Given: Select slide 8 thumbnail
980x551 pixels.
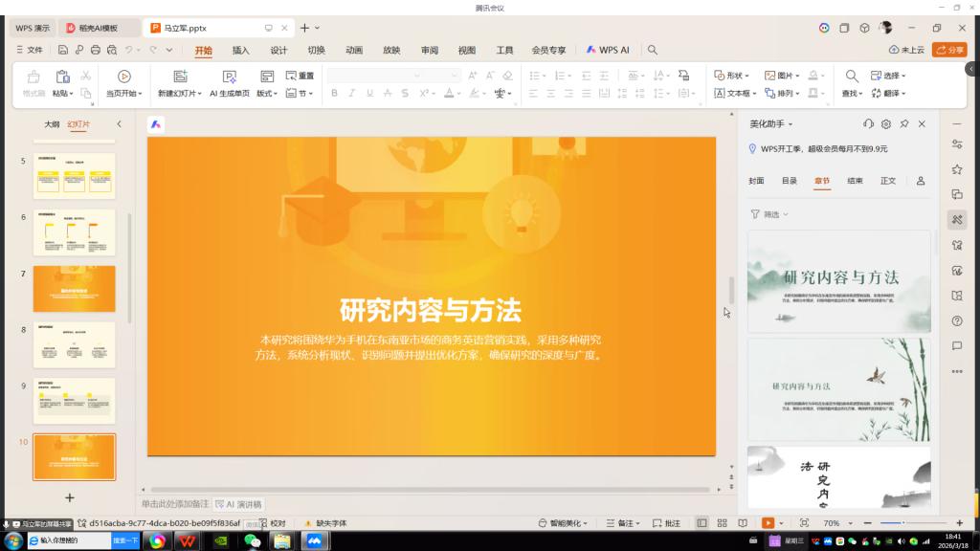Looking at the screenshot, I should pos(74,344).
